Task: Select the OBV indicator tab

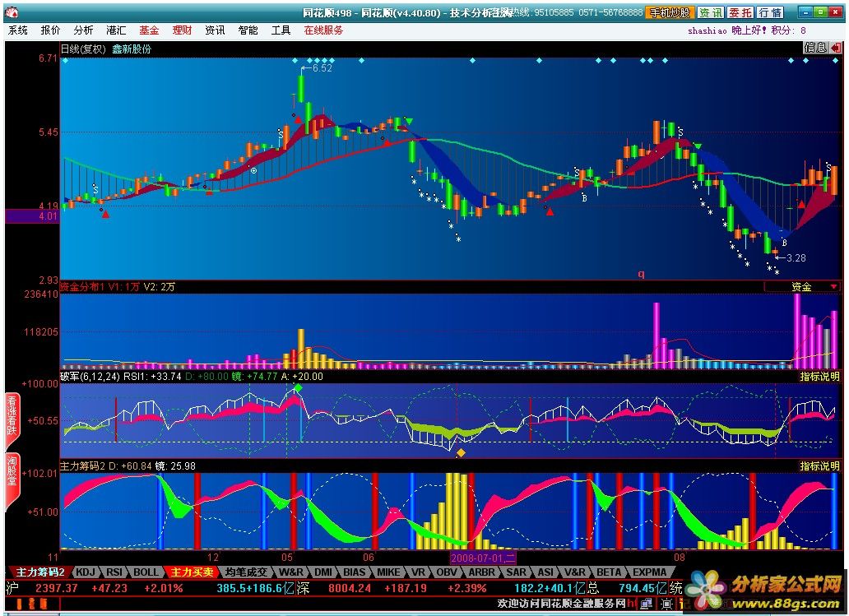Action: 447,572
